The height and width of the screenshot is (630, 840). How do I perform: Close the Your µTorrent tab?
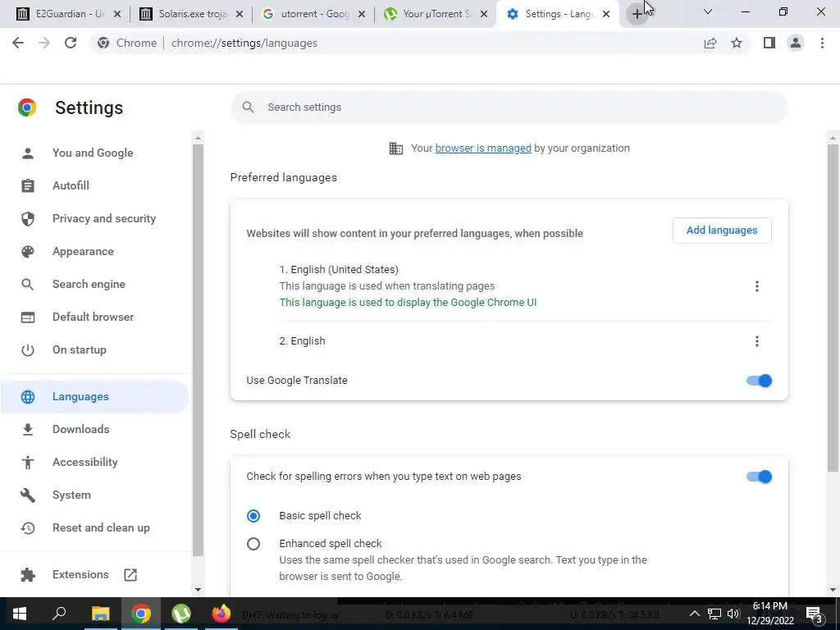(x=484, y=14)
